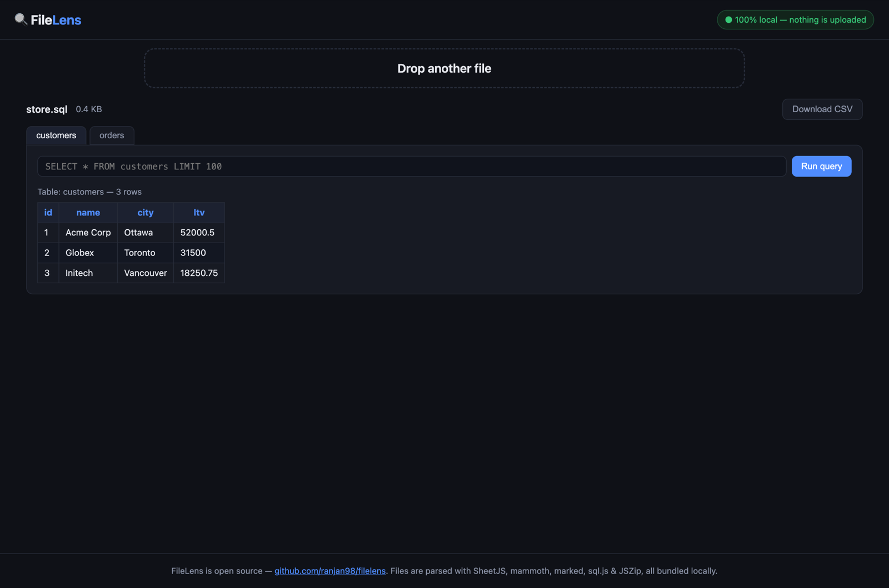Click the '0.4 KB' file size label

coord(89,109)
